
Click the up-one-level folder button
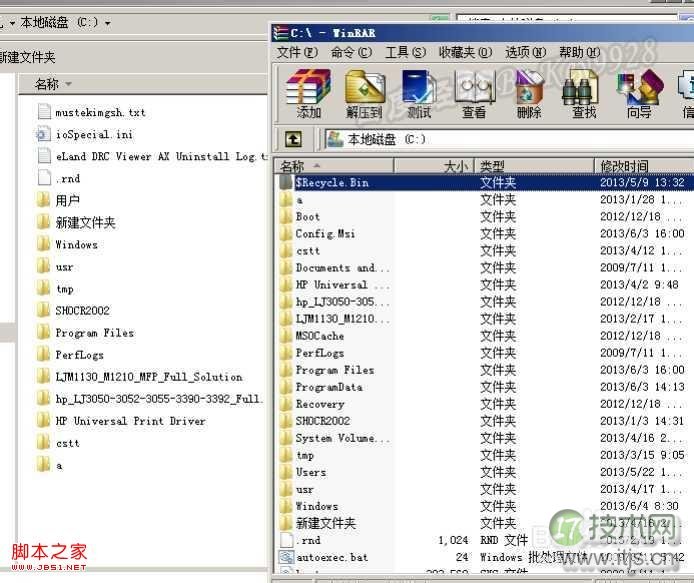point(293,139)
